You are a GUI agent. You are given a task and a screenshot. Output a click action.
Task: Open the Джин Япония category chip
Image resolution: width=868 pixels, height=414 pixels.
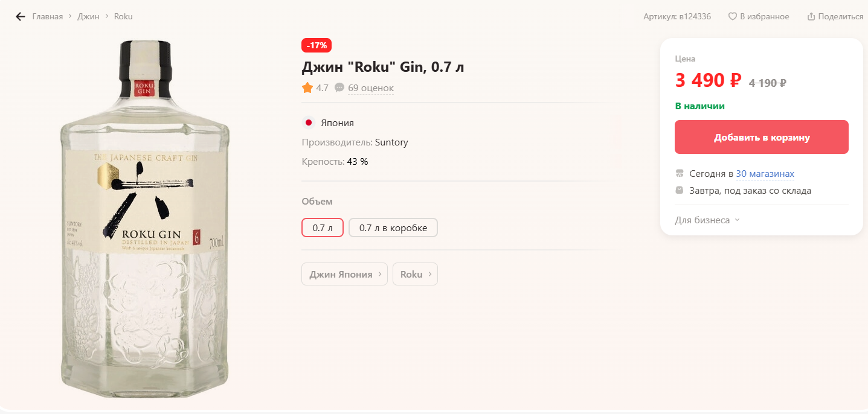point(344,274)
